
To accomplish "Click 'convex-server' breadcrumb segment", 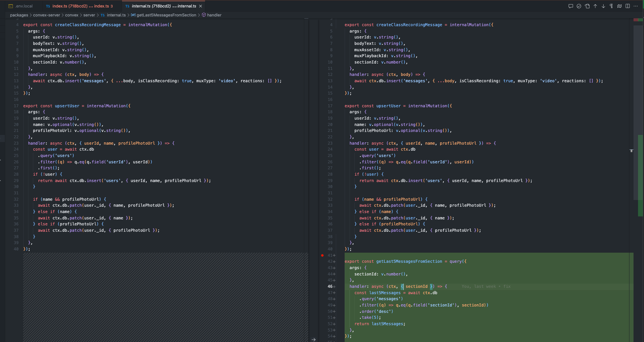I will [x=46, y=15].
